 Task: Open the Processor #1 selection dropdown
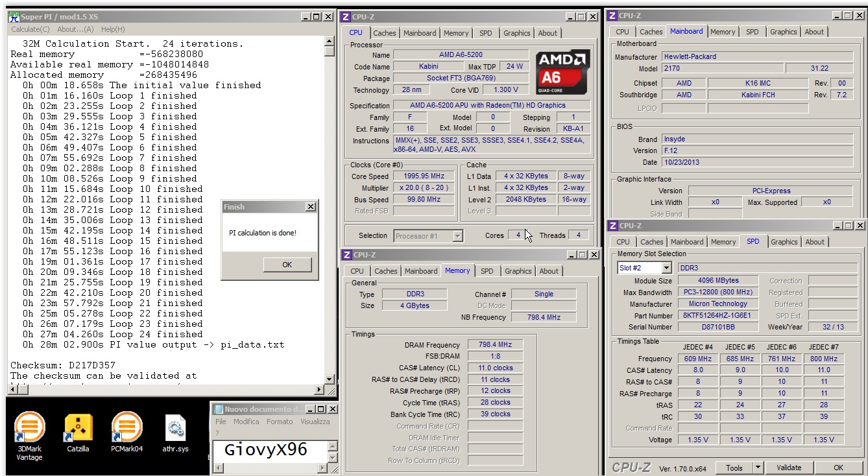[458, 236]
